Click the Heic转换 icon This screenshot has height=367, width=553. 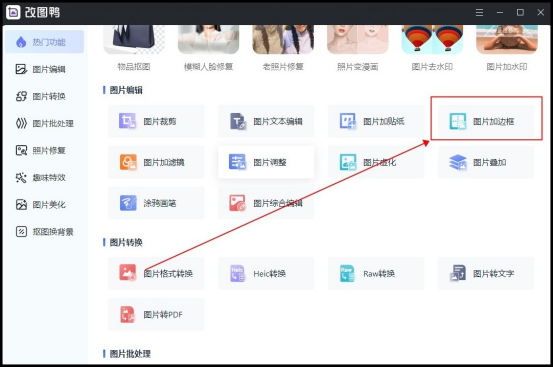(x=237, y=273)
